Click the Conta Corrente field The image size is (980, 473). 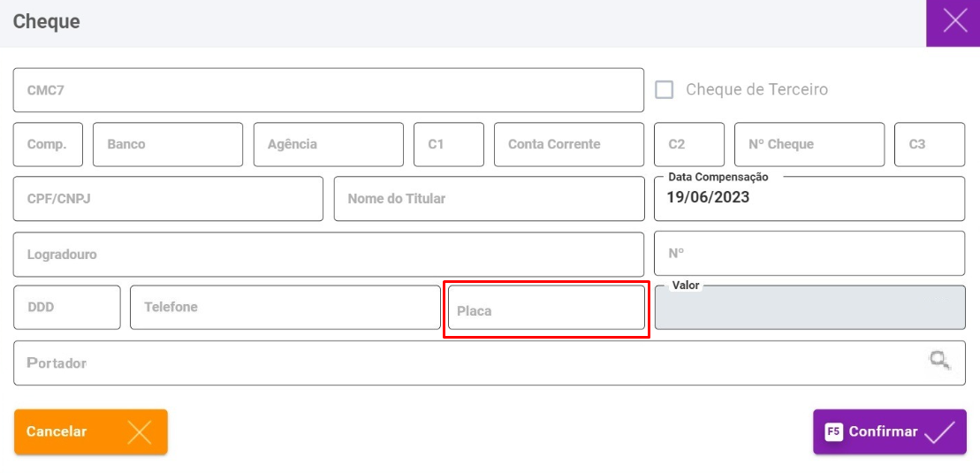point(569,144)
